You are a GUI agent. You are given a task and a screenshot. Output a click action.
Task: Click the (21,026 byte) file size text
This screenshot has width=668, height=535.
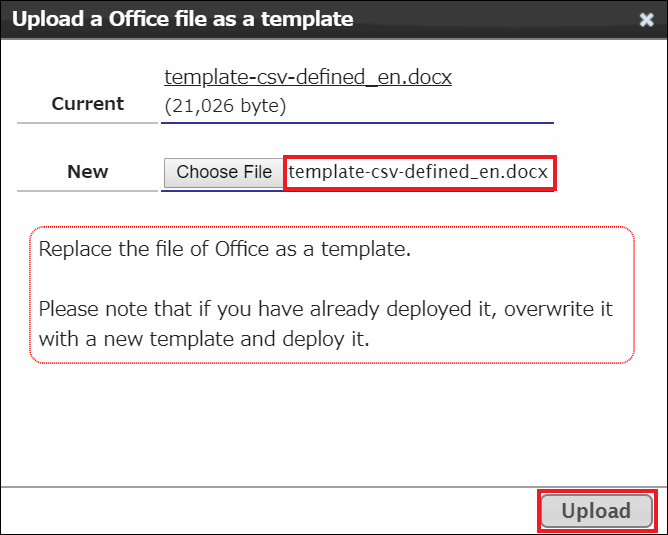pos(225,106)
